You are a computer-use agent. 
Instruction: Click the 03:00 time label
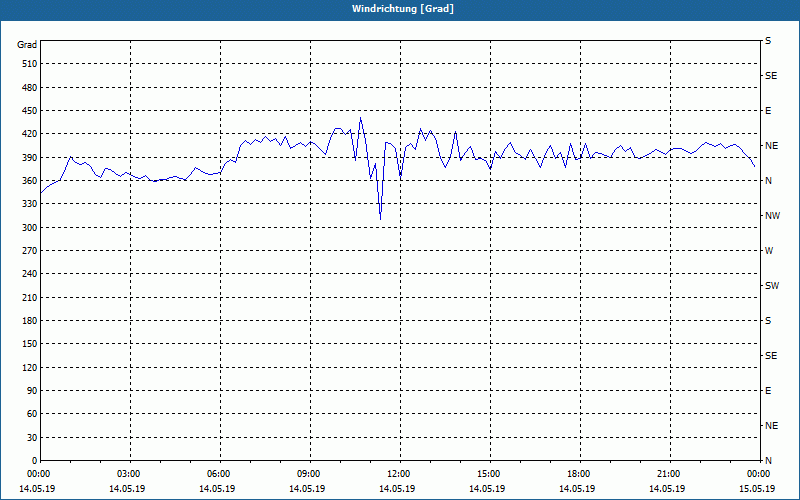[129, 474]
